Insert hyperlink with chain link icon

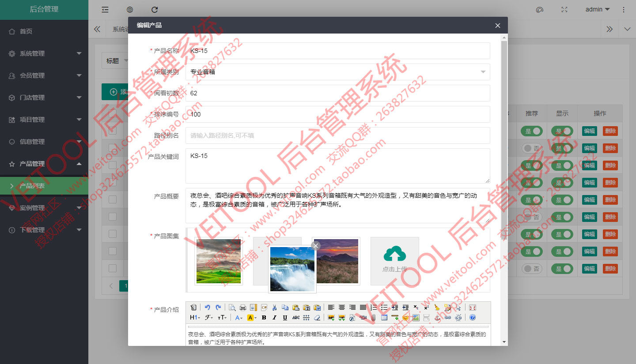click(448, 317)
